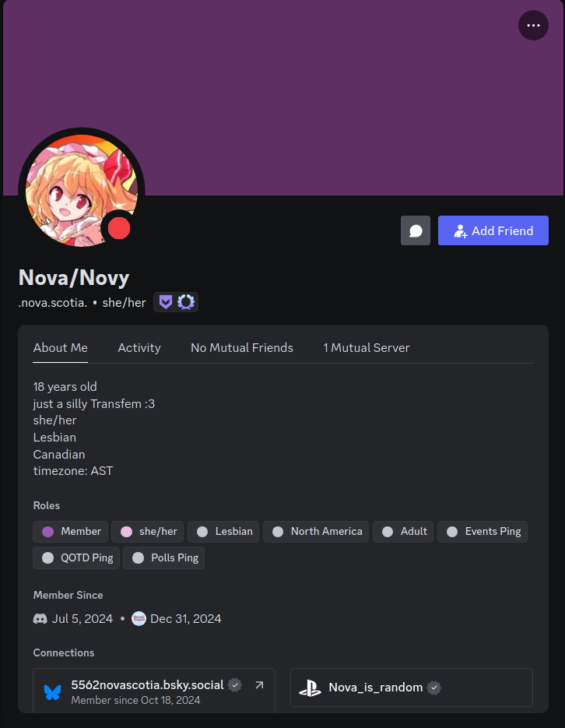This screenshot has height=728, width=565.
Task: Click the HypeSquad Bravery badge
Action: (x=166, y=302)
